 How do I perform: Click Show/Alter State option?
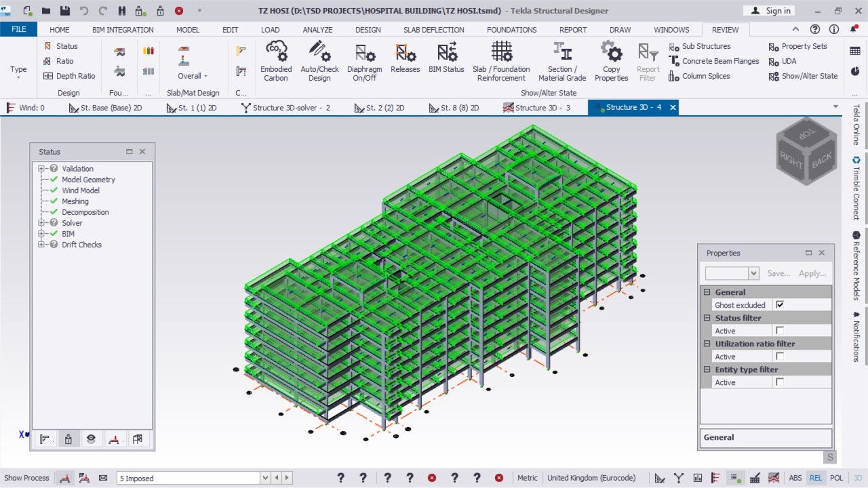point(803,76)
